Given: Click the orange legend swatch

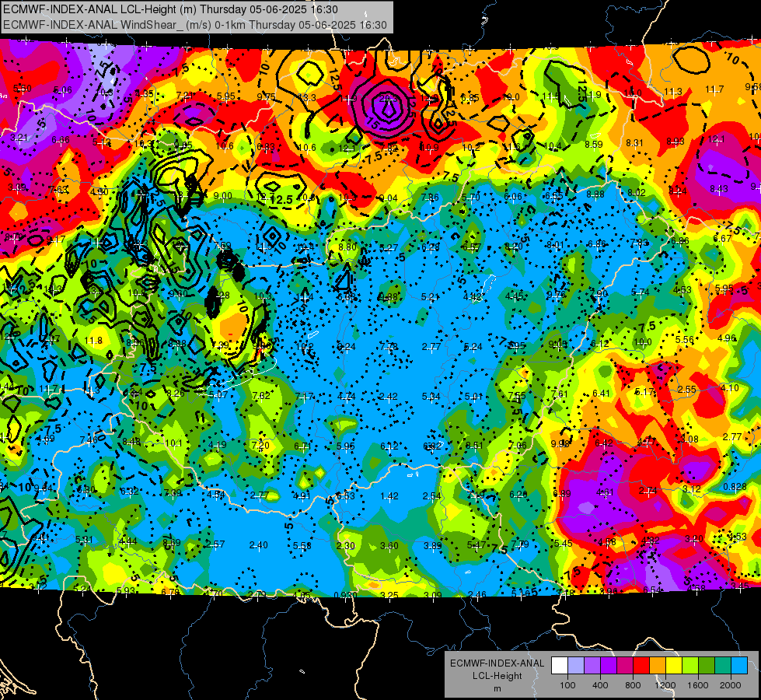Looking at the screenshot, I should (658, 666).
